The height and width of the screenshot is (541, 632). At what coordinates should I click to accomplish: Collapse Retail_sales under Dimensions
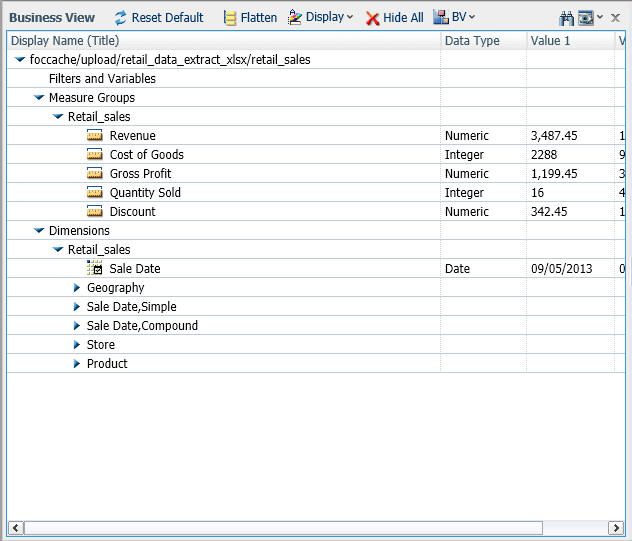point(58,250)
